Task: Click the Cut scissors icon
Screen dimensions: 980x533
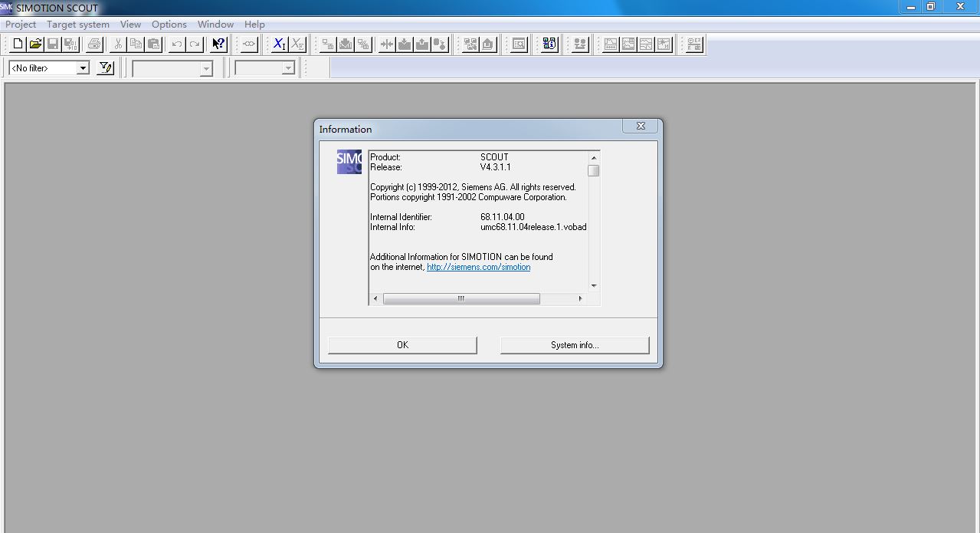Action: (118, 44)
